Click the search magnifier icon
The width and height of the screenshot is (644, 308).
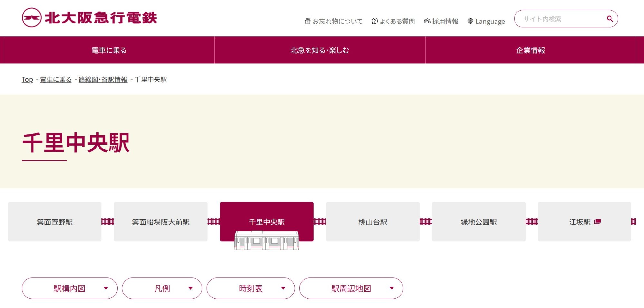[x=610, y=19]
